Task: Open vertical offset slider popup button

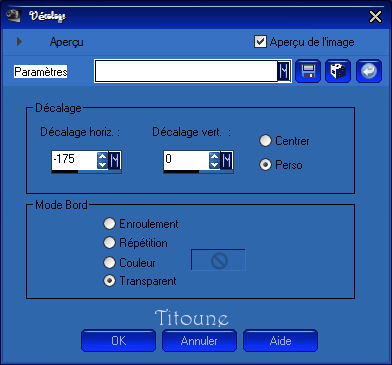Action: tap(227, 161)
